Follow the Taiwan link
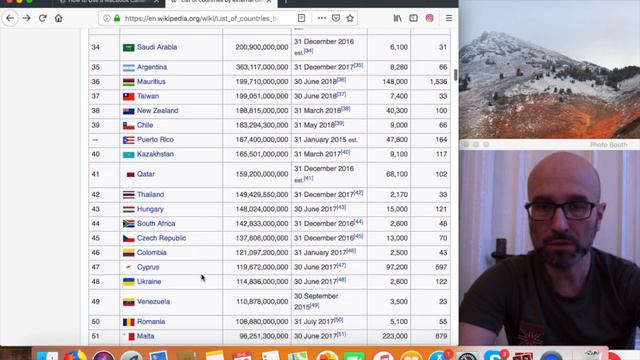 [148, 96]
